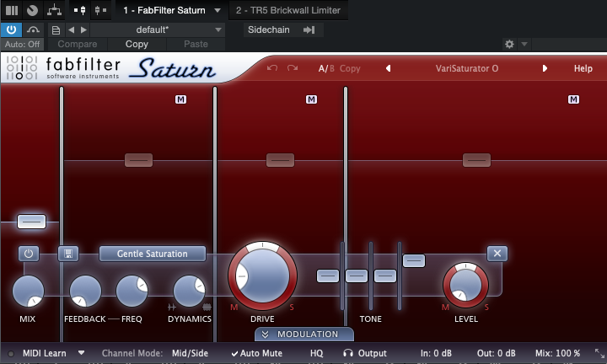The height and width of the screenshot is (364, 607).
Task: Click sidechain input arrow icon
Action: pyautogui.click(x=309, y=29)
